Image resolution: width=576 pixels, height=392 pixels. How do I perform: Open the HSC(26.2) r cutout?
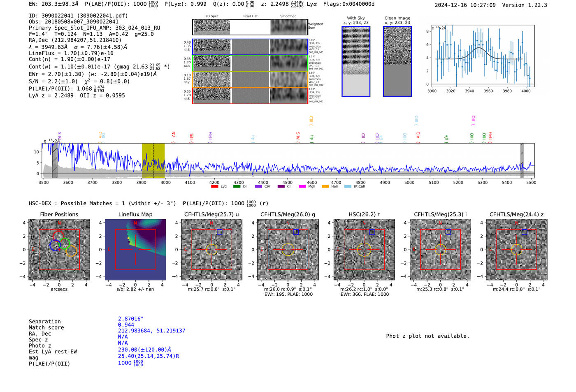pos(364,250)
